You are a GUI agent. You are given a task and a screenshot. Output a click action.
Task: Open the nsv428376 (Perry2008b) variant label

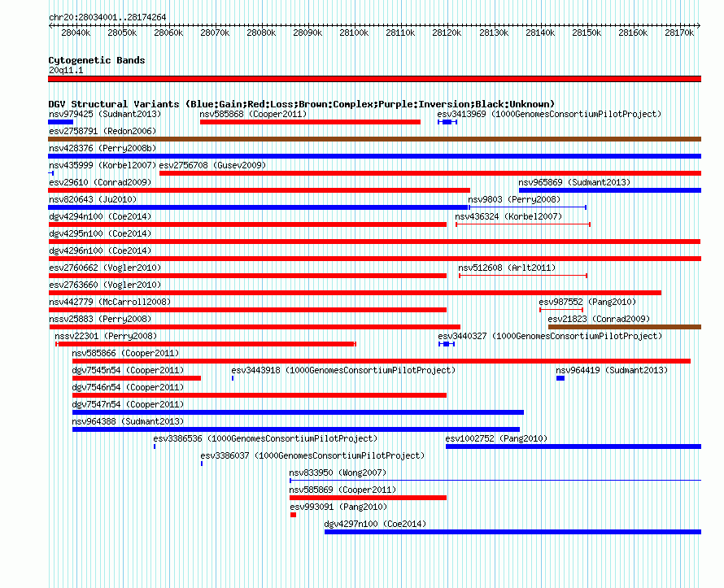(102, 148)
